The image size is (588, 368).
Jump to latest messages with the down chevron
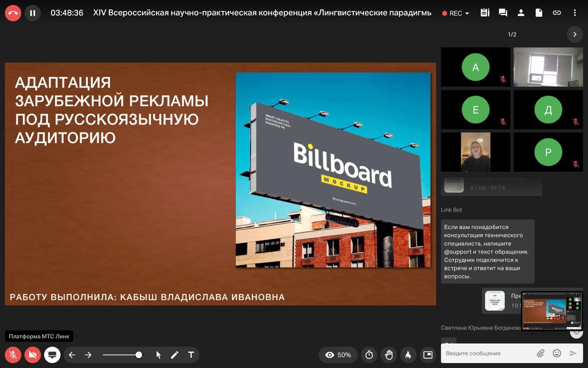click(x=576, y=333)
